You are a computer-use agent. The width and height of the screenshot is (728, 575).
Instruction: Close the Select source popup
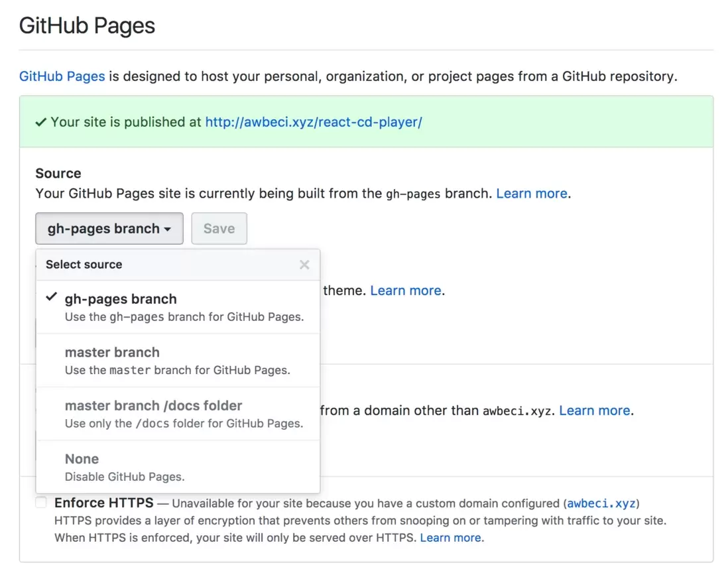304,265
